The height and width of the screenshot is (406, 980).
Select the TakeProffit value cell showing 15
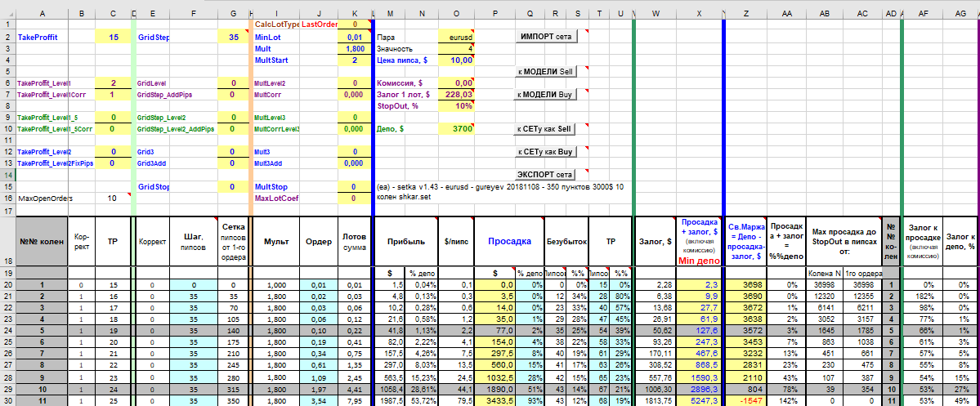(113, 38)
